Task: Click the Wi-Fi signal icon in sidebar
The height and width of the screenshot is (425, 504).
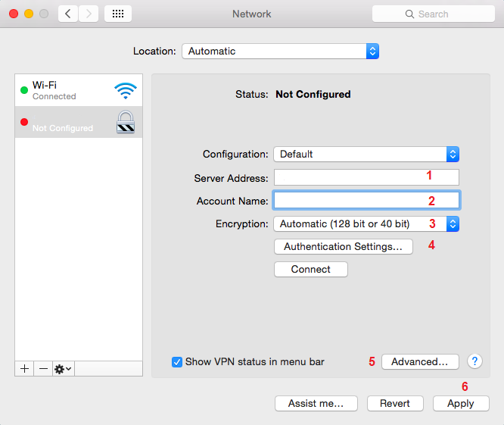Action: (126, 91)
